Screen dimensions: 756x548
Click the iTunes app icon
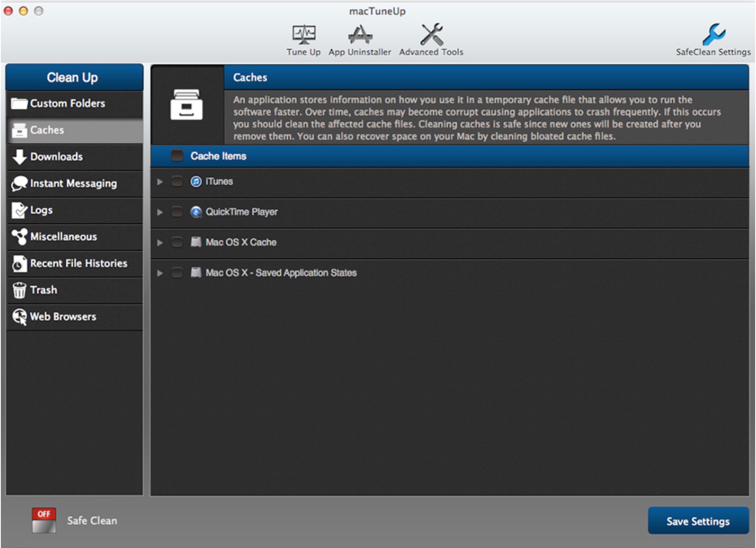pos(196,181)
